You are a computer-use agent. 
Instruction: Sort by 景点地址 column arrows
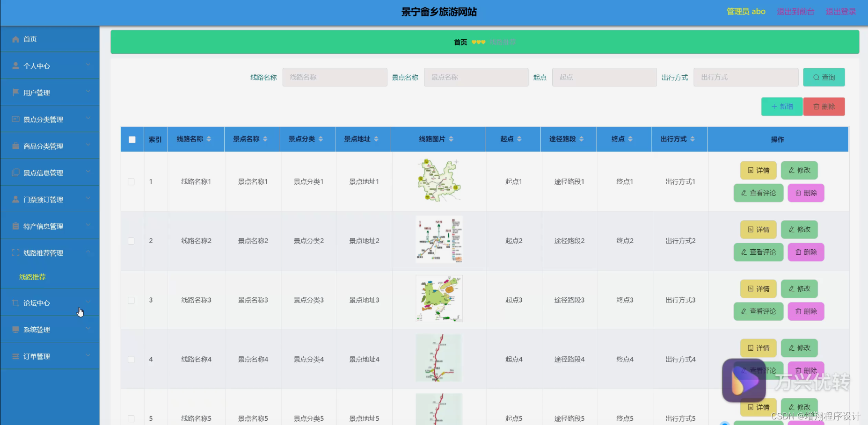click(x=376, y=139)
